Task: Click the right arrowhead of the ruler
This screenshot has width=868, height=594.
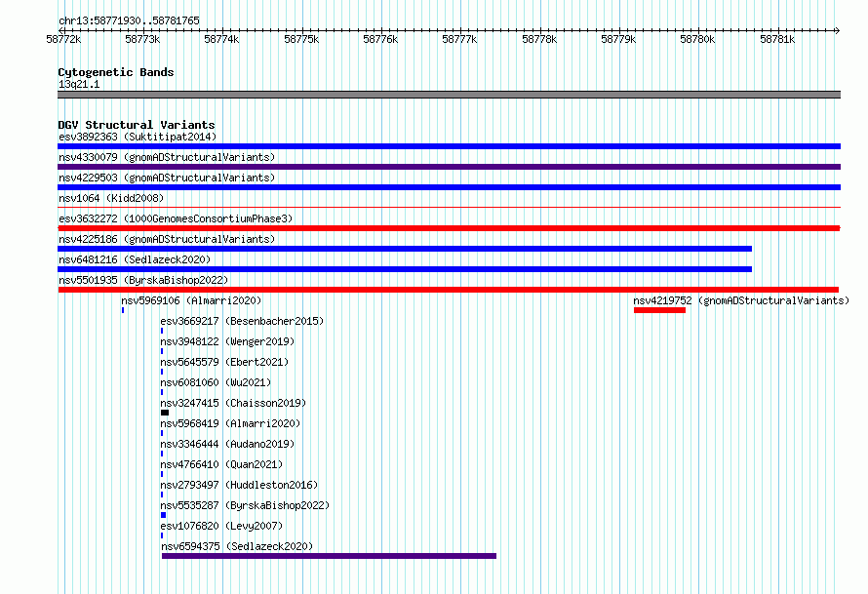Action: (x=838, y=30)
